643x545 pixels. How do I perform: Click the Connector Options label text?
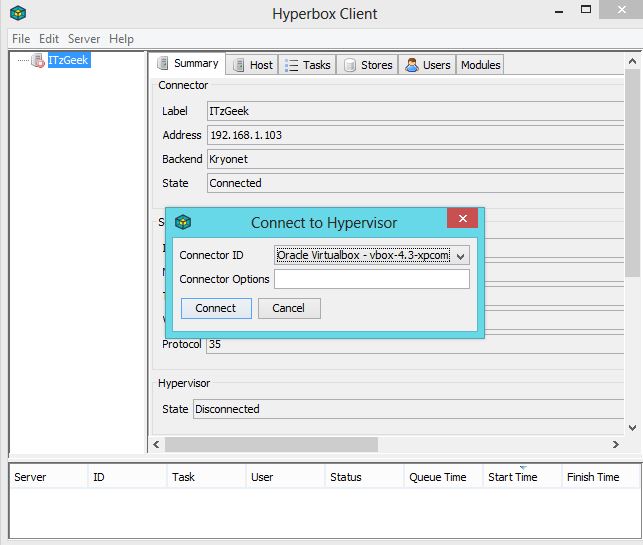[224, 279]
